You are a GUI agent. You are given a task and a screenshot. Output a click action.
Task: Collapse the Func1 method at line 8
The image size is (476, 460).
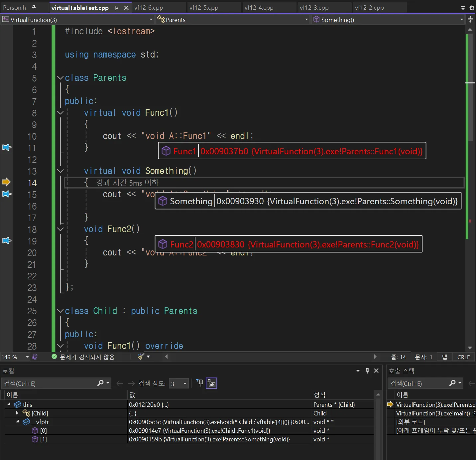60,112
